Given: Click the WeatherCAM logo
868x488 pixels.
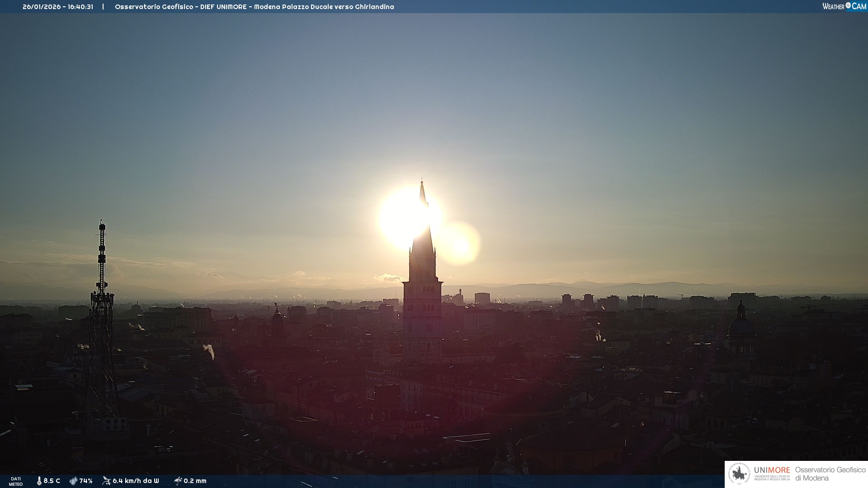Looking at the screenshot, I should pos(844,6).
